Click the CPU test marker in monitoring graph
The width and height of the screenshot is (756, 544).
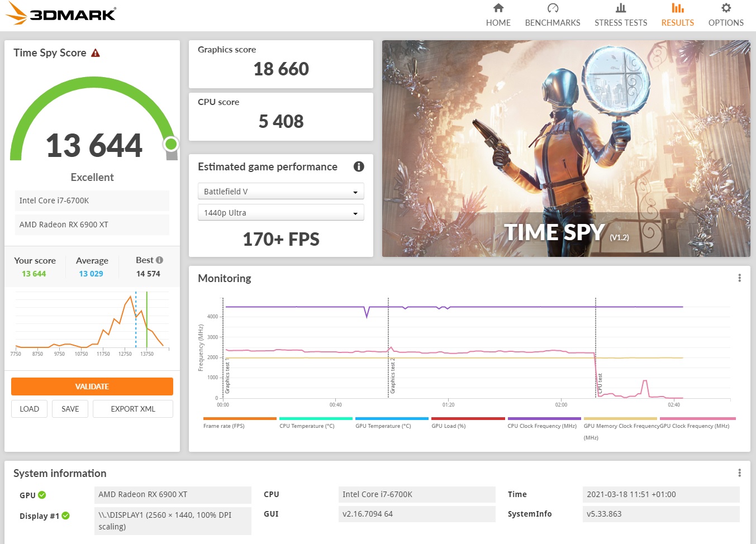[600, 385]
